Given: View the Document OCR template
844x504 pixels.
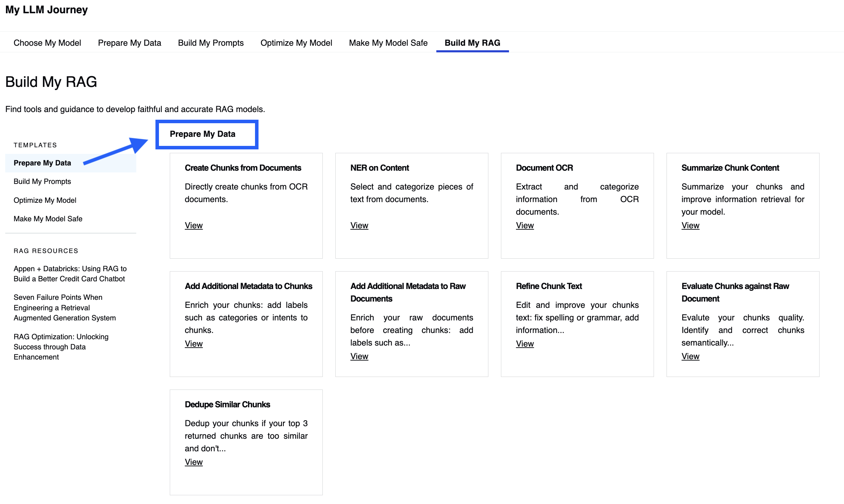Looking at the screenshot, I should pos(525,225).
